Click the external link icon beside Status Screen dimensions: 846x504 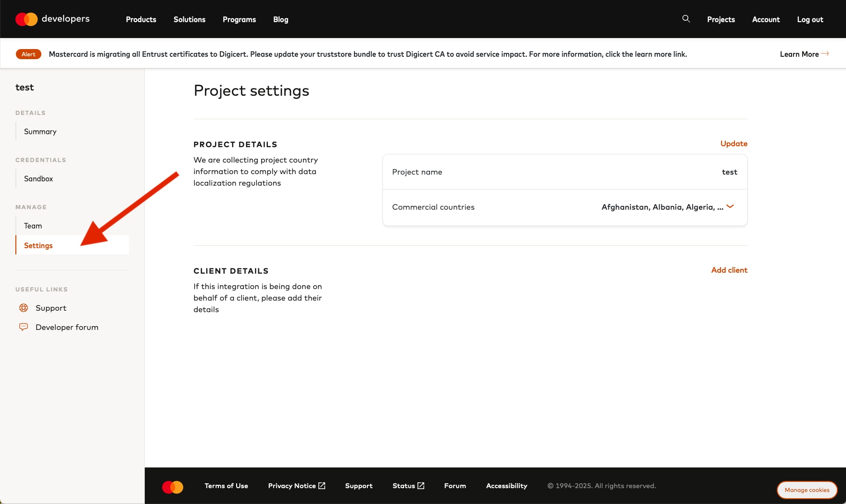(x=421, y=486)
